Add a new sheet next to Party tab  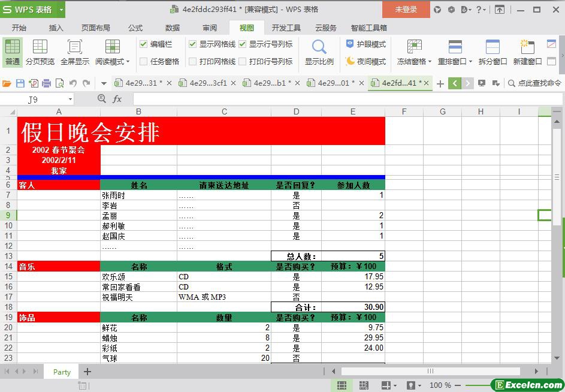(x=87, y=372)
